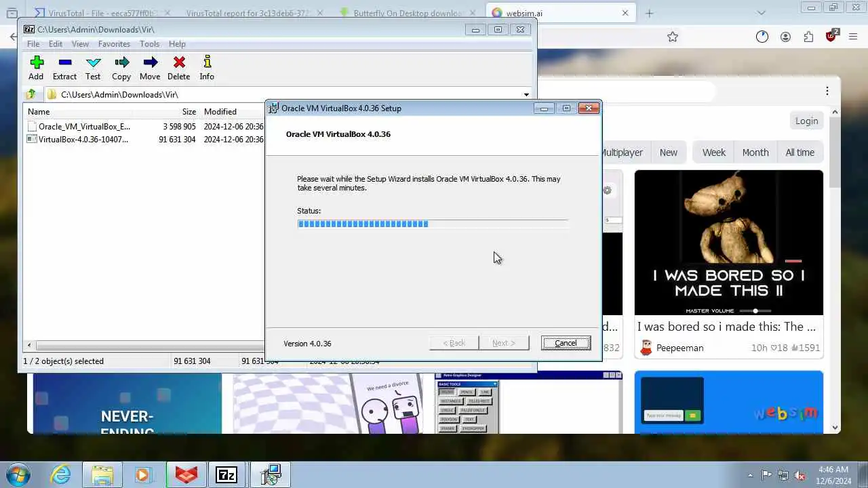Close the websim.ai browser tab
The height and width of the screenshot is (488, 868).
tap(625, 13)
